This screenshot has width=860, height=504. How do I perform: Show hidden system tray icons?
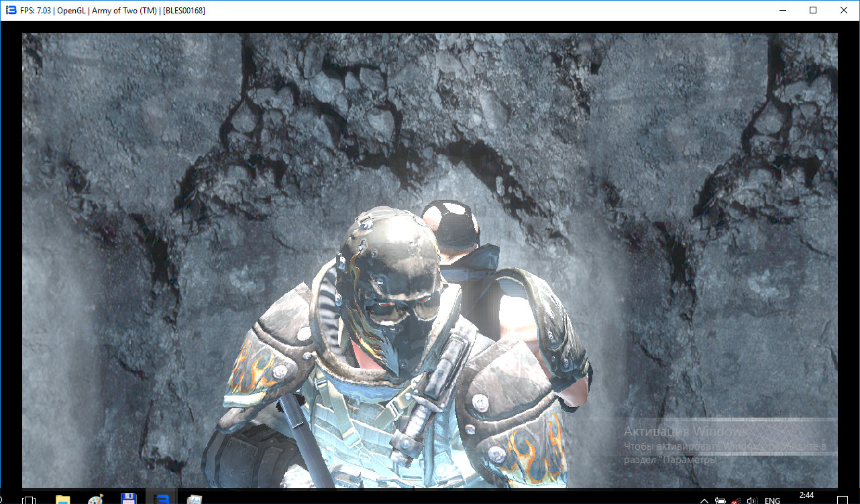pos(704,501)
